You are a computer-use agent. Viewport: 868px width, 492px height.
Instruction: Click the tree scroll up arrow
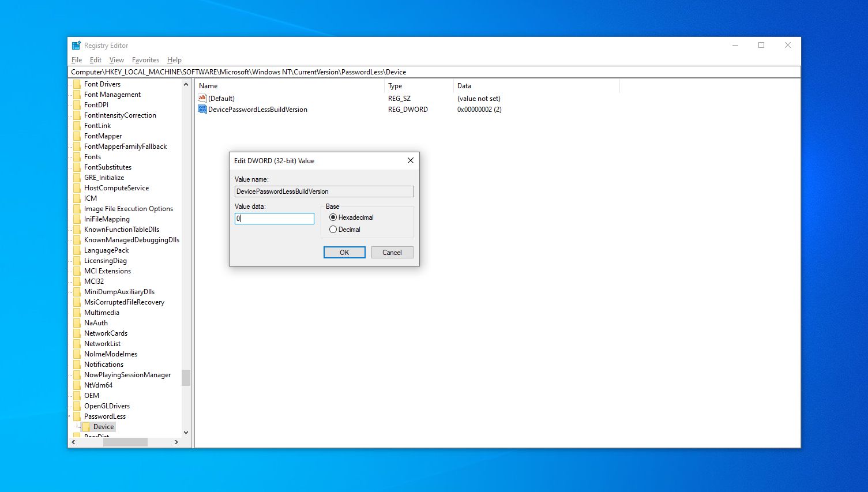(x=186, y=84)
